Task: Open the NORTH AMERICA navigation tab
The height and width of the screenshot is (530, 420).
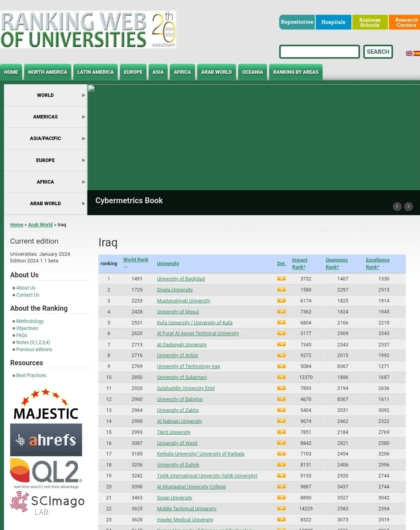Action: pyautogui.click(x=47, y=72)
